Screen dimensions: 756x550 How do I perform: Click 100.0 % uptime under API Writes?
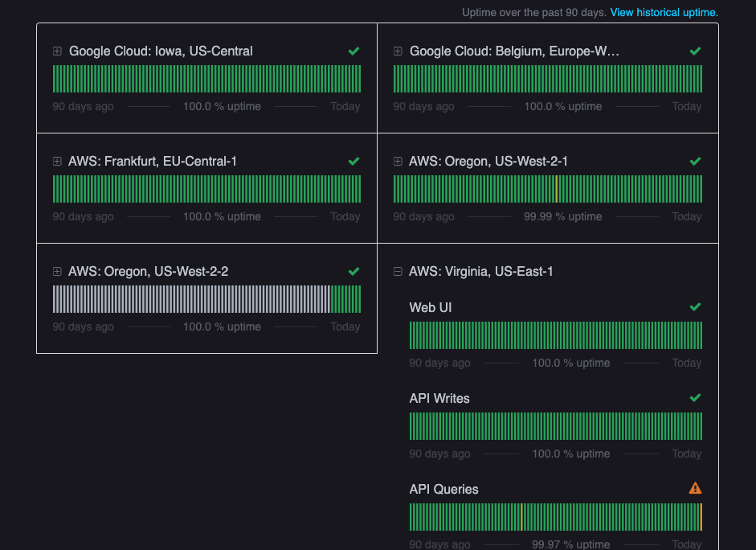pyautogui.click(x=571, y=454)
